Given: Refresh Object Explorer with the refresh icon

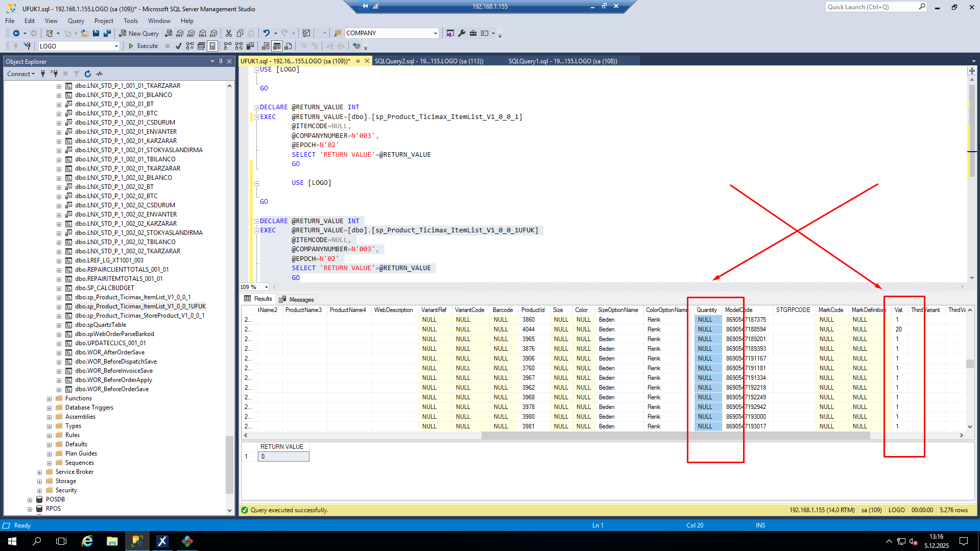Looking at the screenshot, I should point(88,74).
